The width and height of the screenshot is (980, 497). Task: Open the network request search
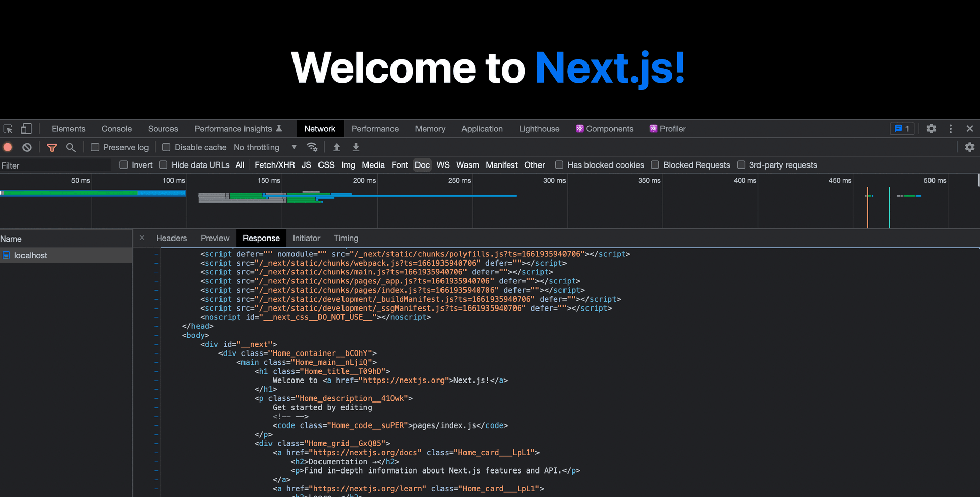click(x=71, y=147)
